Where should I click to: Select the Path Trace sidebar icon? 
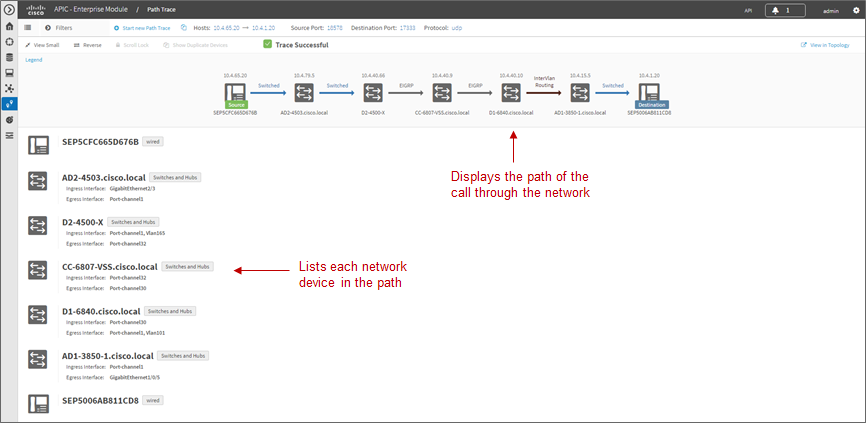click(x=9, y=104)
